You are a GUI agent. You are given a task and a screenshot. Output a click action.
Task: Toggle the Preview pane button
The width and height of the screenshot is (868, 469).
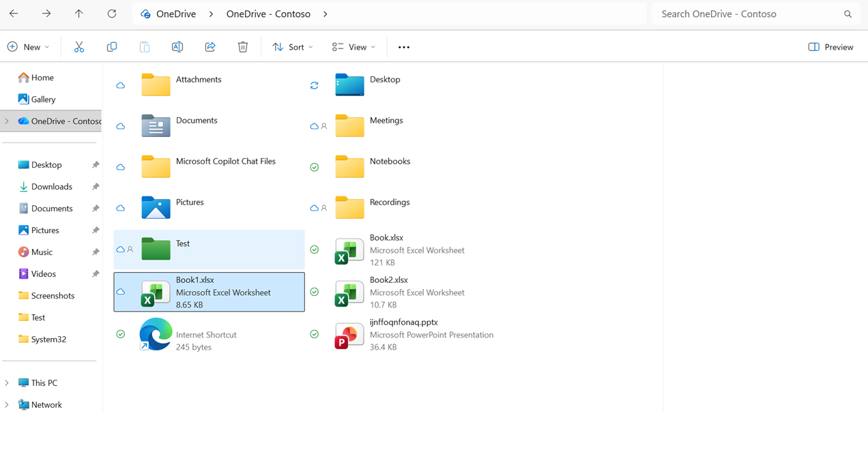pos(830,47)
